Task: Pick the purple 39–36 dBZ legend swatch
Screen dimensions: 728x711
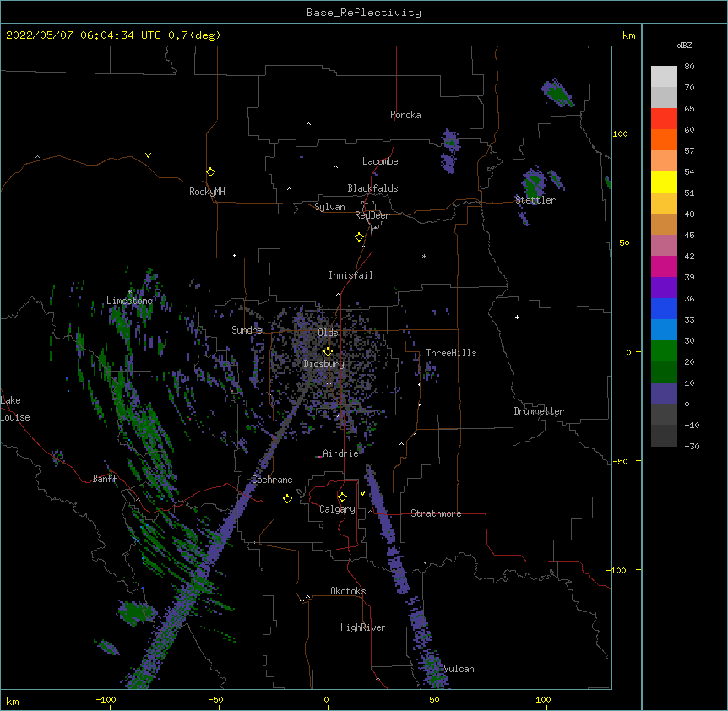Action: point(664,288)
